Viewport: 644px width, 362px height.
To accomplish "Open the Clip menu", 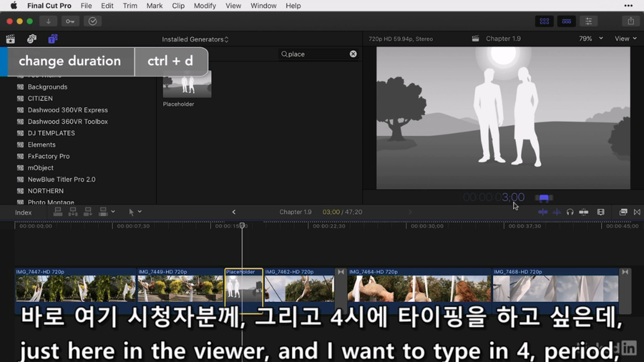I will [178, 6].
